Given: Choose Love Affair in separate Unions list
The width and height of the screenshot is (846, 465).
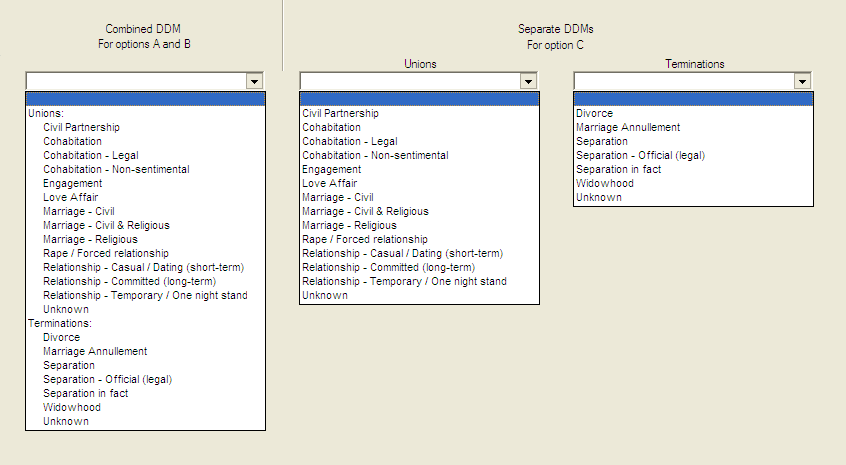Looking at the screenshot, I should (331, 183).
